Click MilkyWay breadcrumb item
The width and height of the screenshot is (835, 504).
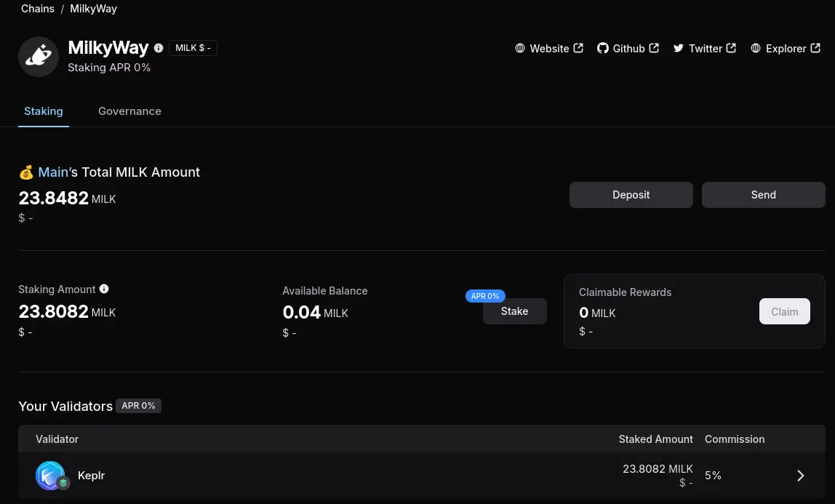coord(93,9)
